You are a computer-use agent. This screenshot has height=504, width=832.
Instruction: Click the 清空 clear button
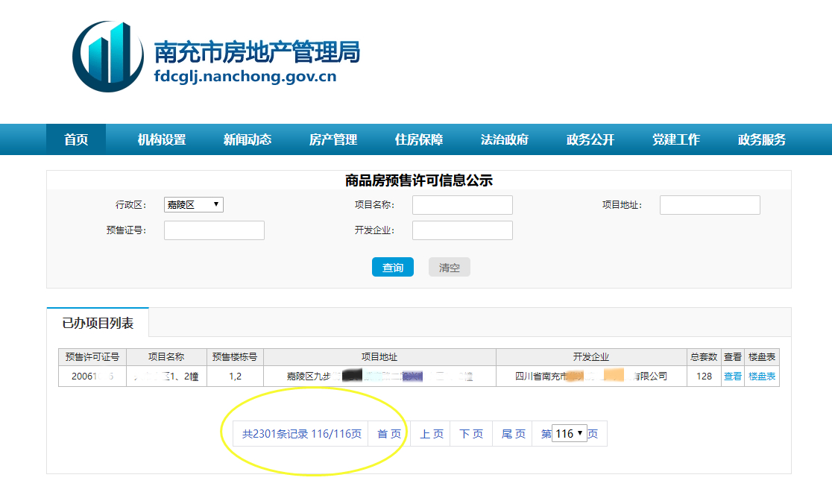pyautogui.click(x=449, y=267)
